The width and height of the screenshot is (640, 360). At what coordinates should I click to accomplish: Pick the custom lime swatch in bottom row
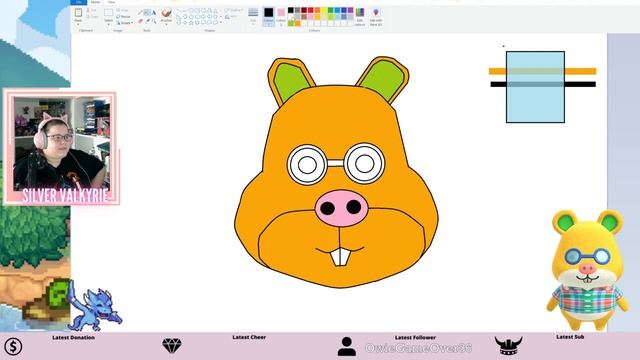pyautogui.click(x=291, y=23)
